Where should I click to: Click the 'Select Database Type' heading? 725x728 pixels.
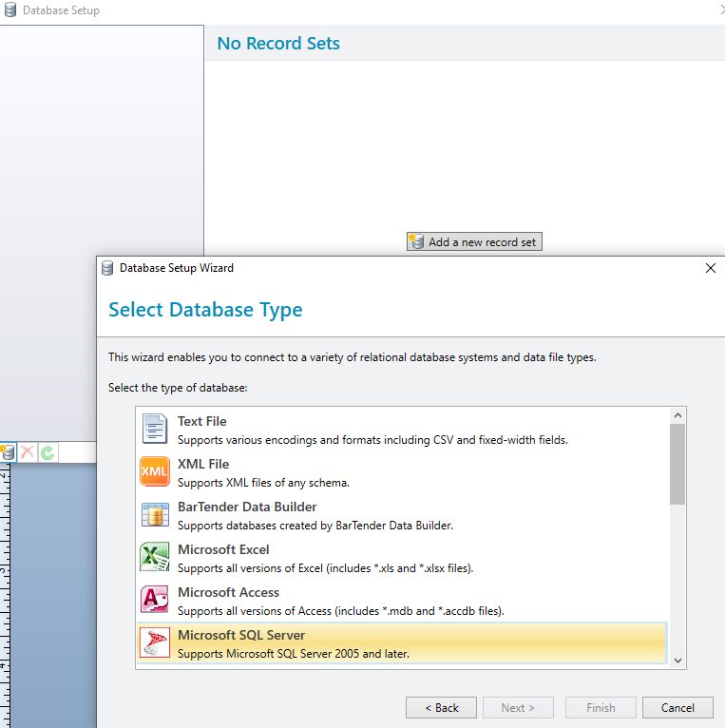[205, 310]
